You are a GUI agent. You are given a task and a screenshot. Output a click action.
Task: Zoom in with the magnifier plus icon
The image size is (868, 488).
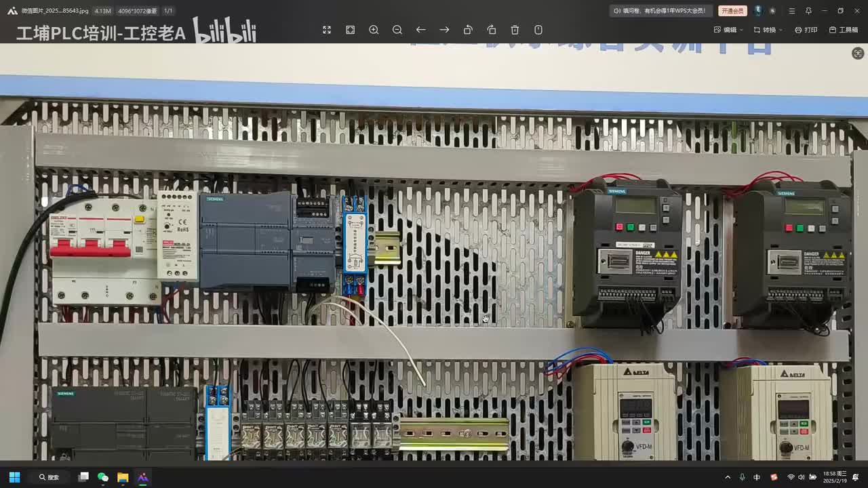click(374, 30)
